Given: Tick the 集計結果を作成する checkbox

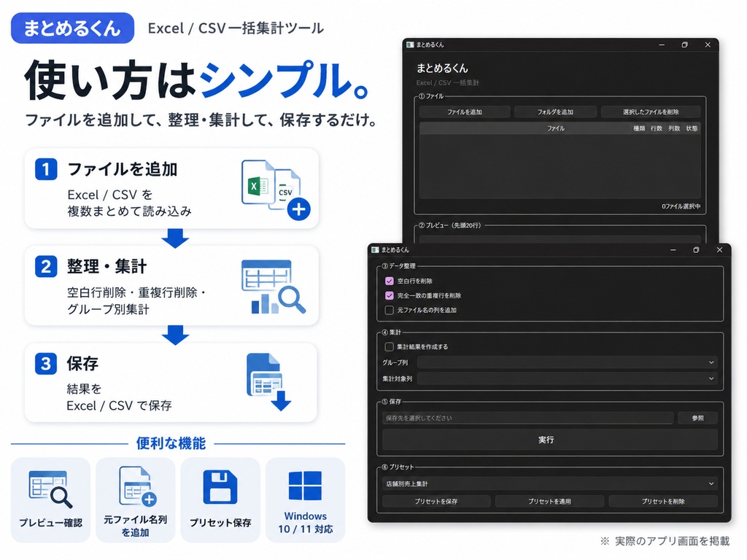Looking at the screenshot, I should [390, 346].
